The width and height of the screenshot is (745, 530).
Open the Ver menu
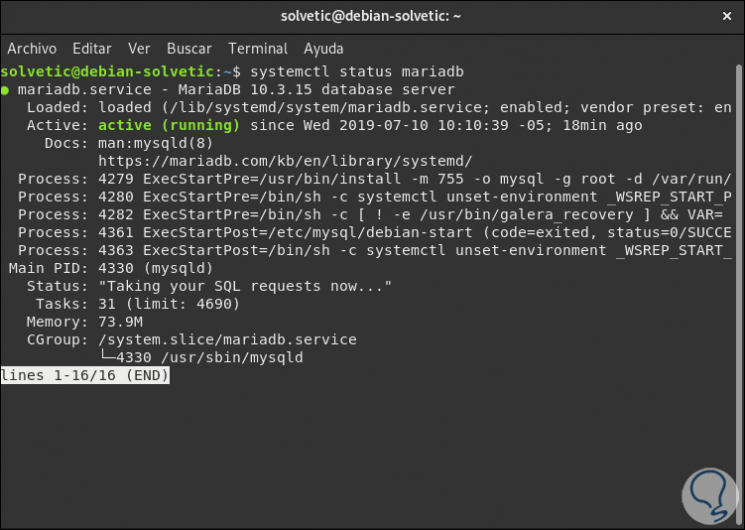click(139, 48)
